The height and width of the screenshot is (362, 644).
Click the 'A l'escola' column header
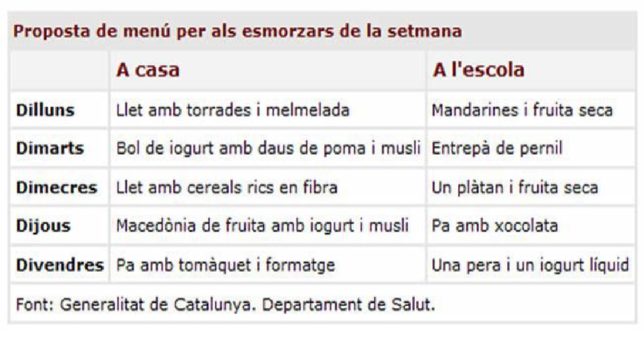coord(478,70)
